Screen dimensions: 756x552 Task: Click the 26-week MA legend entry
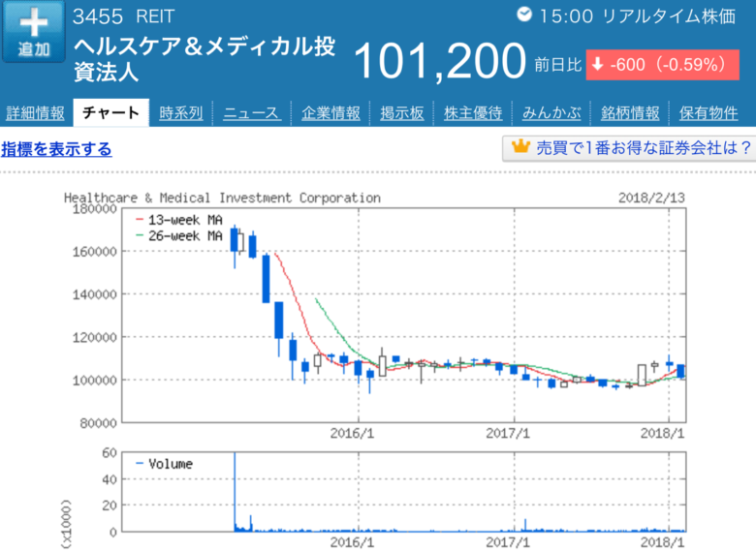coord(179,236)
